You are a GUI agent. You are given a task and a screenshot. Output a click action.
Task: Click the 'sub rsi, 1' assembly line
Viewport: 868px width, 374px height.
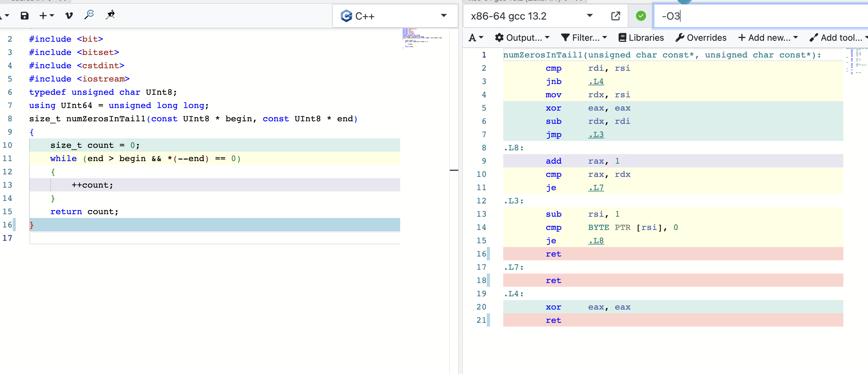(x=673, y=214)
